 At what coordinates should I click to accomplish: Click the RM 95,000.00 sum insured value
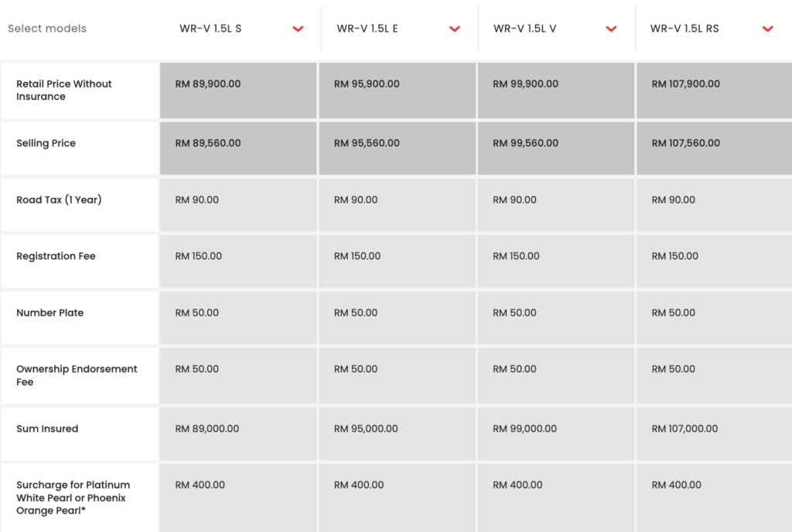pos(366,428)
